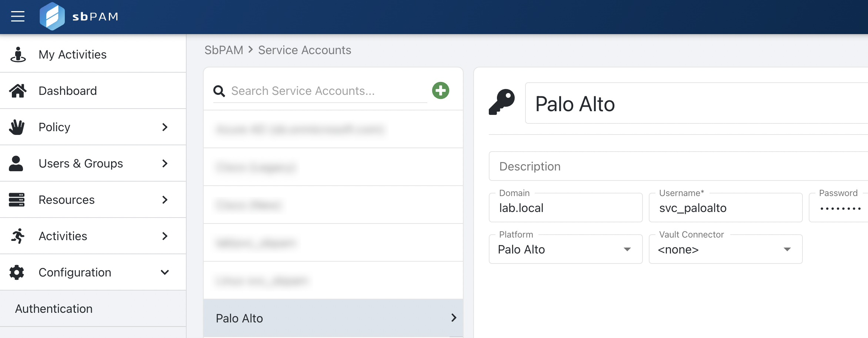Select Palo Alto in the accounts list
This screenshot has height=338, width=868.
point(333,318)
